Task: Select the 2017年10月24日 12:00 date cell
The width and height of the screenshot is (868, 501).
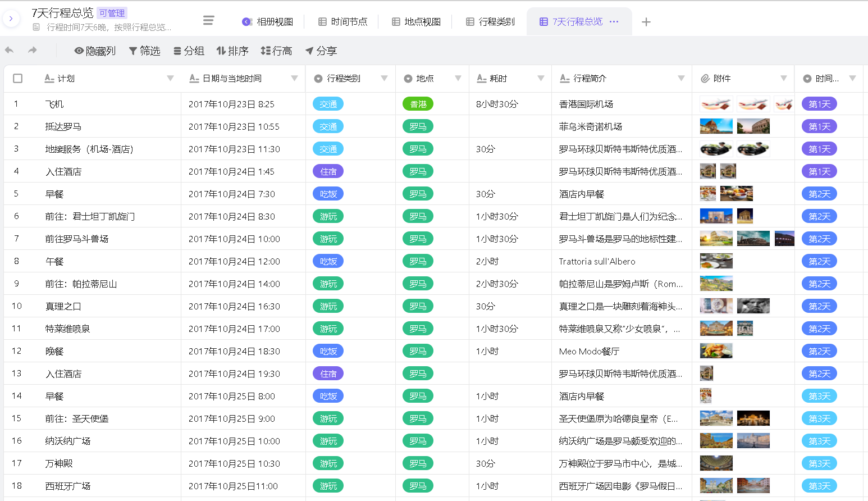Action: pyautogui.click(x=243, y=261)
